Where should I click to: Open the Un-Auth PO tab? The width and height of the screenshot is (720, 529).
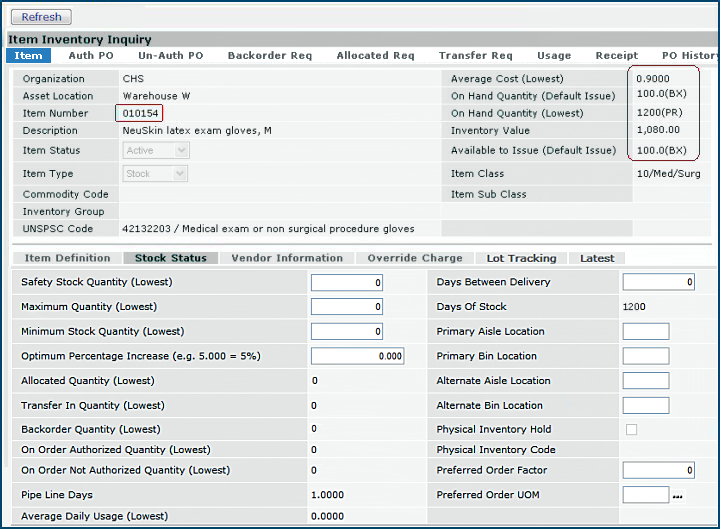click(170, 56)
